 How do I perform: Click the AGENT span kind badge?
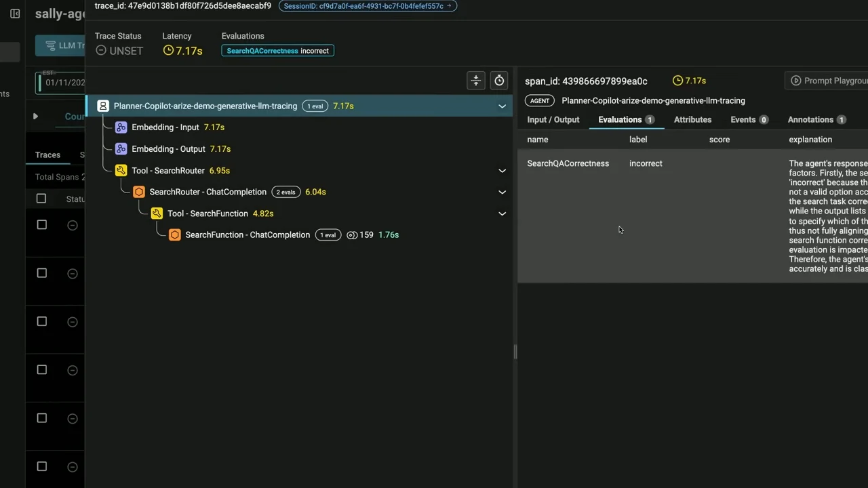[540, 101]
